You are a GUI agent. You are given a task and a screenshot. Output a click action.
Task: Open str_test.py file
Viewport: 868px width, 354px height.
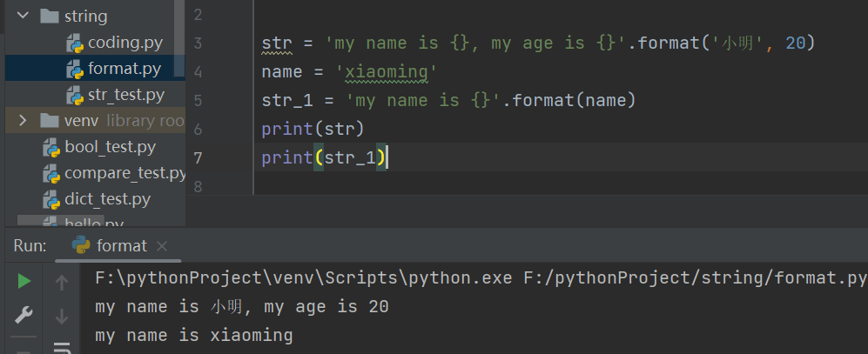(125, 94)
